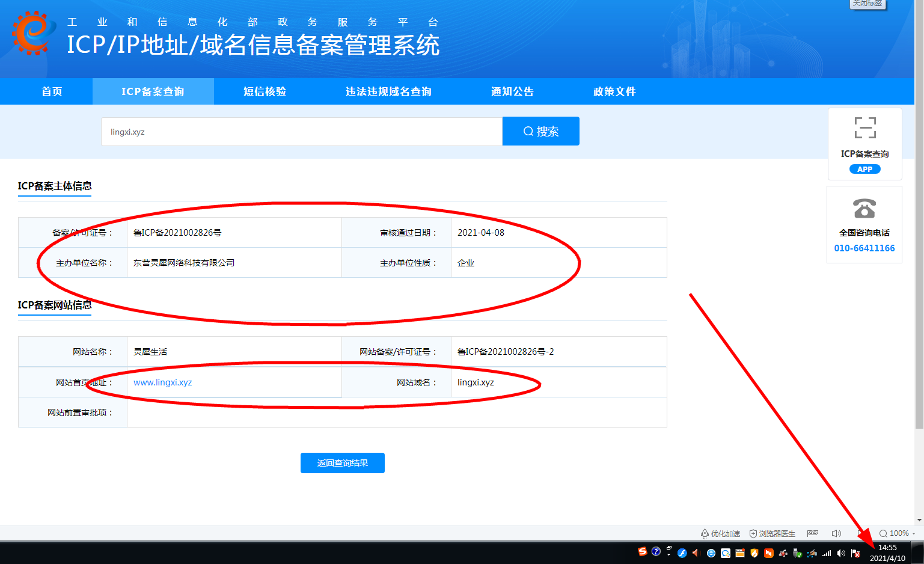The width and height of the screenshot is (924, 564).
Task: Expand the tray window-switcher arrow
Action: click(669, 551)
